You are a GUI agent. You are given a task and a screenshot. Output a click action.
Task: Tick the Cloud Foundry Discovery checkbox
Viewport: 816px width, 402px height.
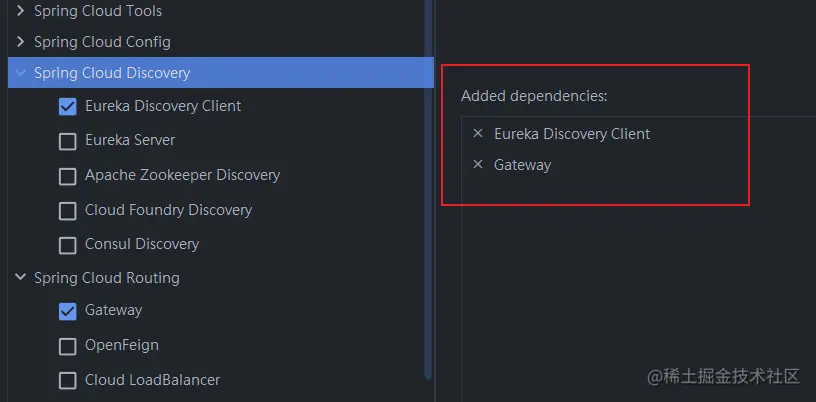tap(68, 211)
